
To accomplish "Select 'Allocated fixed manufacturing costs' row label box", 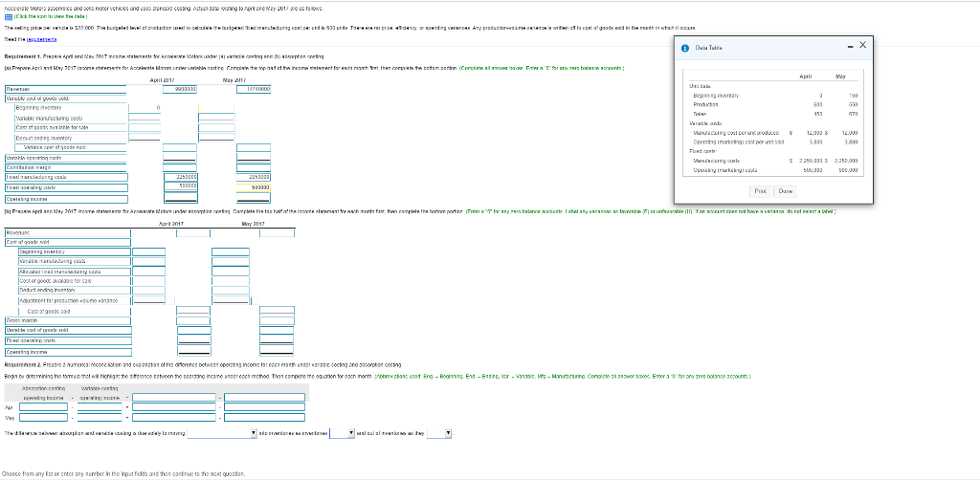I will [x=75, y=272].
